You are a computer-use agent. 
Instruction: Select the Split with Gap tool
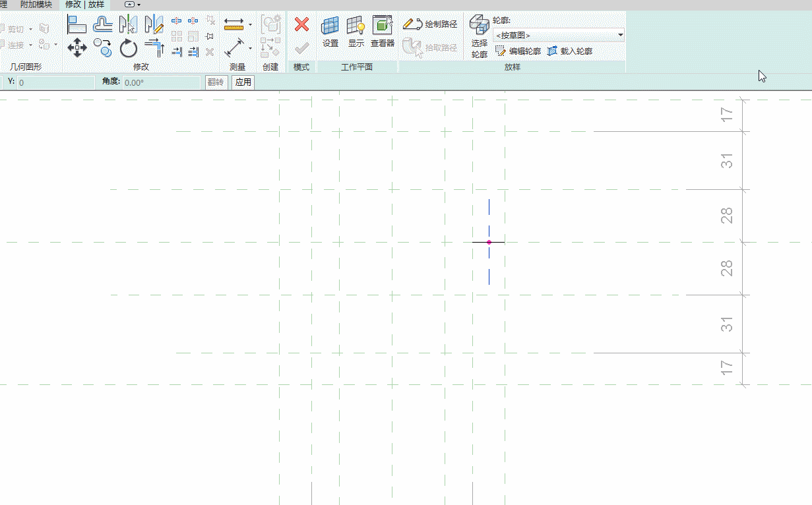click(193, 20)
